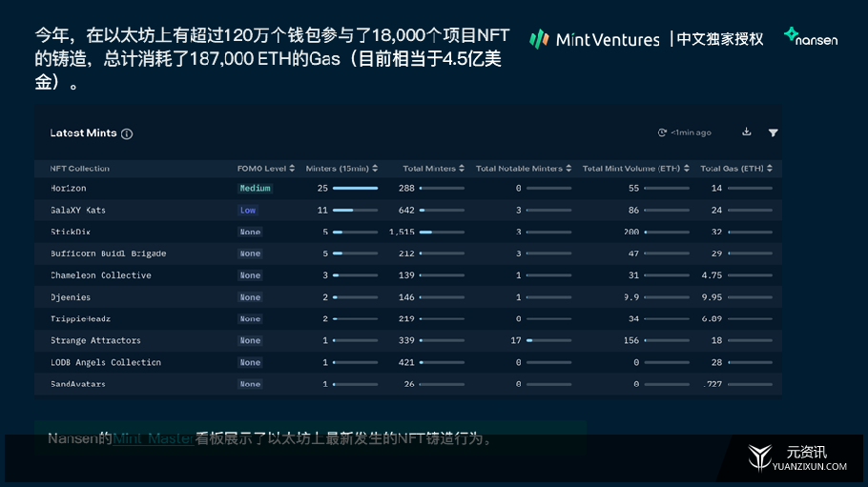Image resolution: width=868 pixels, height=487 pixels.
Task: Click Strange Attractors' 17 notable minters value
Action: pyautogui.click(x=516, y=340)
